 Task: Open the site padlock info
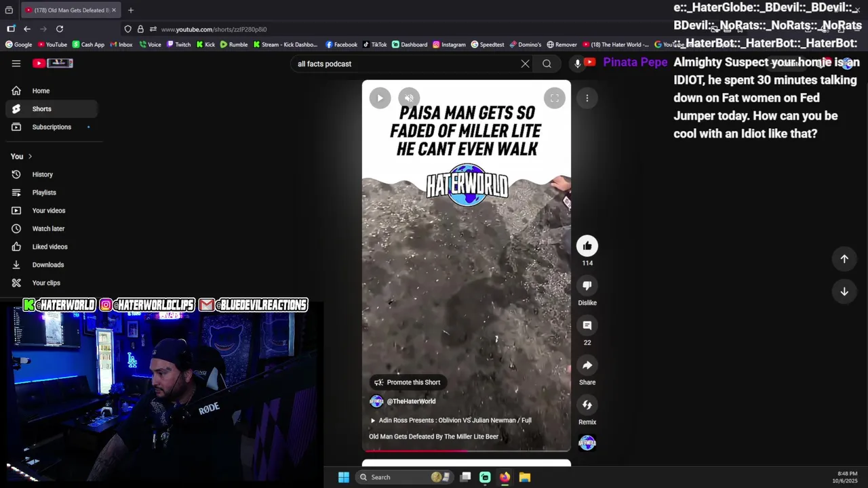click(x=140, y=29)
